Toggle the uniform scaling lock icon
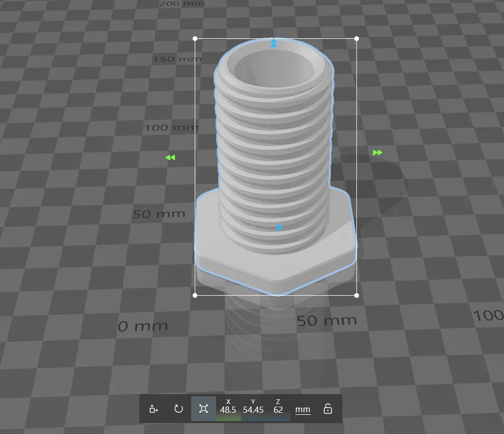This screenshot has height=434, width=504. point(327,409)
